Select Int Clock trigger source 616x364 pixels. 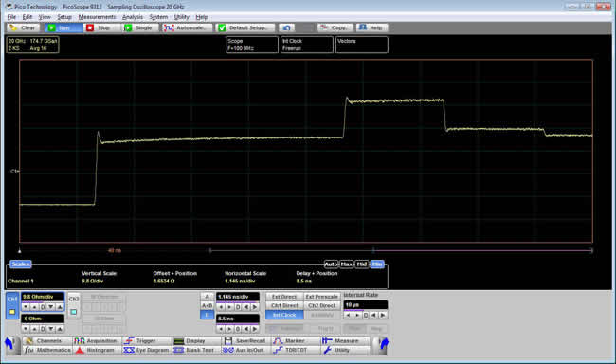point(284,315)
